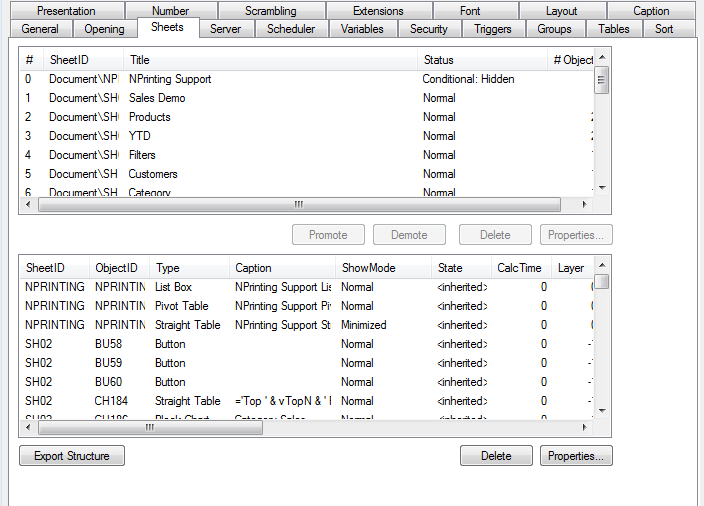This screenshot has width=704, height=506.
Task: Click the State column header
Action: 461,268
